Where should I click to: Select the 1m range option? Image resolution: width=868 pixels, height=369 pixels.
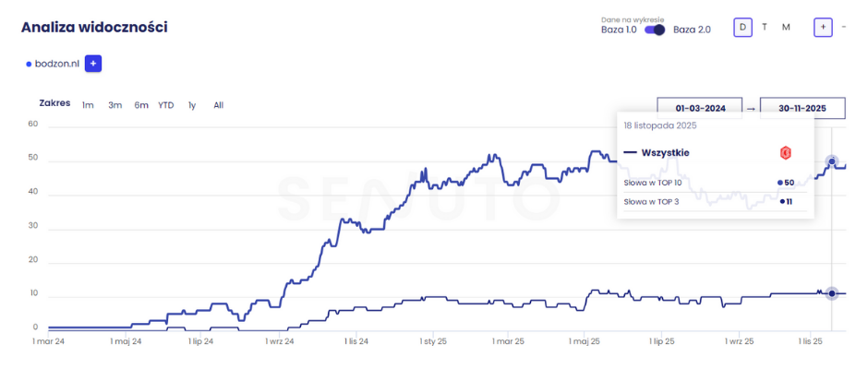[88, 105]
